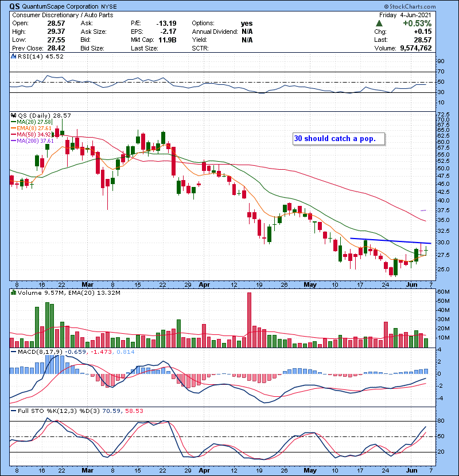Click the Volume 9.57M, EMA(20) 13.32M label
The height and width of the screenshot is (476, 459).
(69, 292)
